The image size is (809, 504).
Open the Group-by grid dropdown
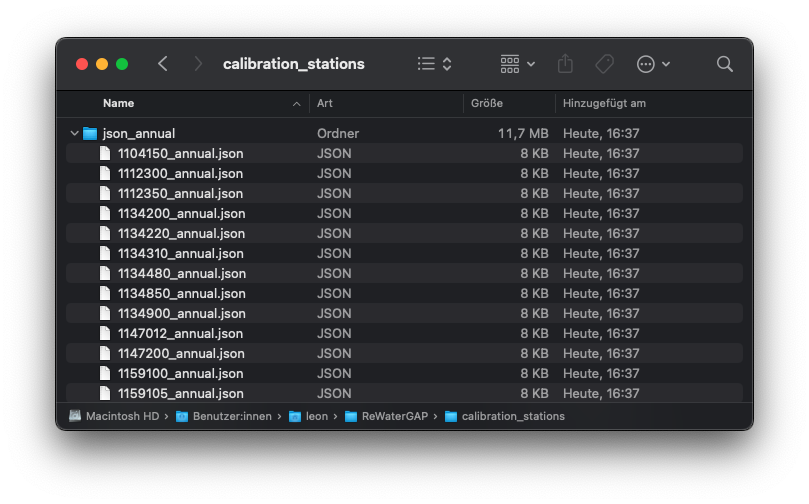(517, 64)
